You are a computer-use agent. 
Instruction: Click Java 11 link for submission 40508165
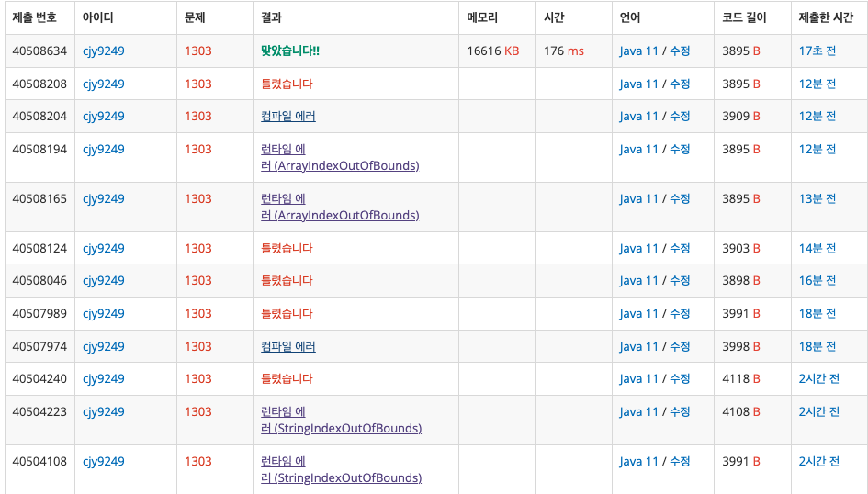tap(638, 198)
